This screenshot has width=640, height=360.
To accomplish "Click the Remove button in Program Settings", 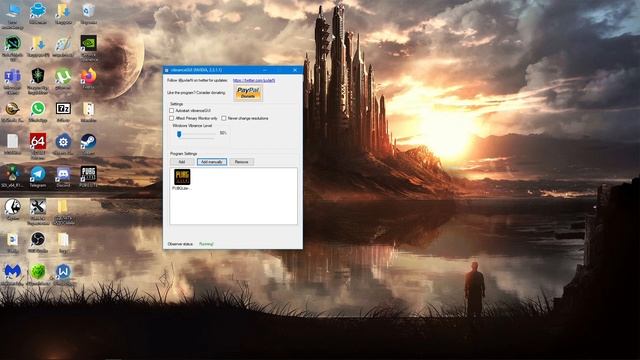I will [241, 162].
